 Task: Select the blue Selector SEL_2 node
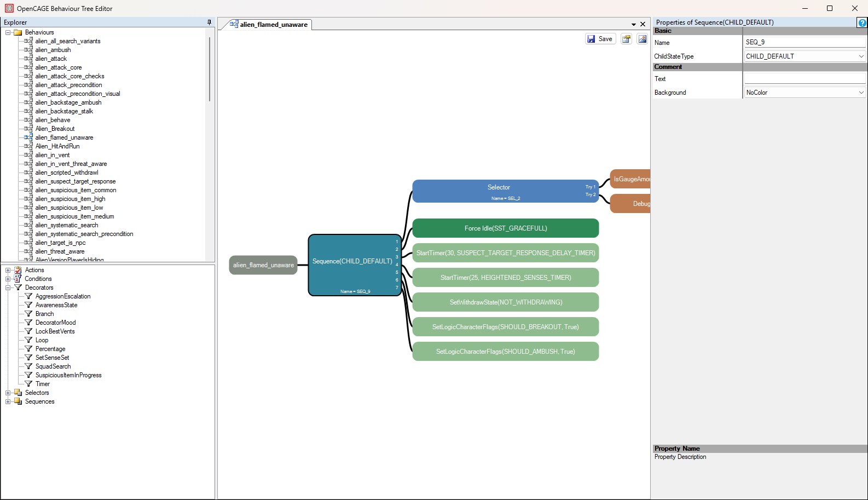(x=505, y=191)
